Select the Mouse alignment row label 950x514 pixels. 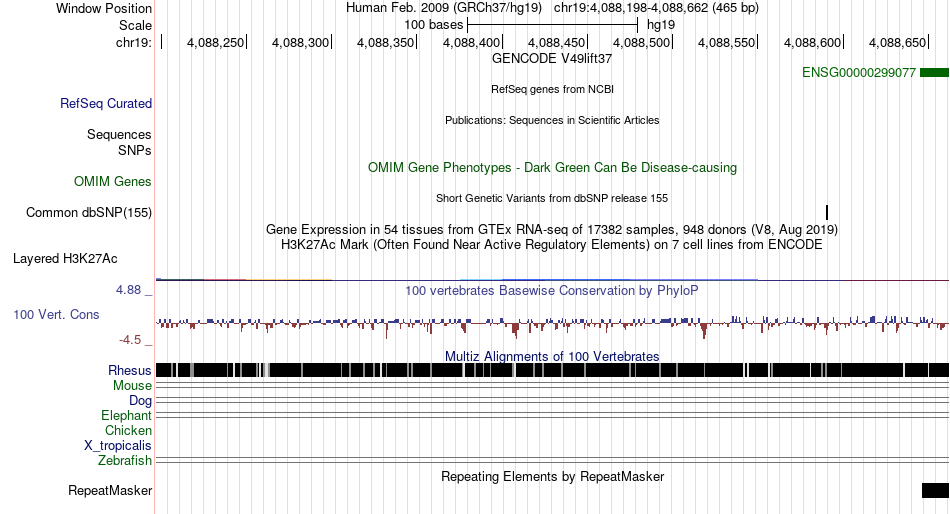pyautogui.click(x=132, y=386)
